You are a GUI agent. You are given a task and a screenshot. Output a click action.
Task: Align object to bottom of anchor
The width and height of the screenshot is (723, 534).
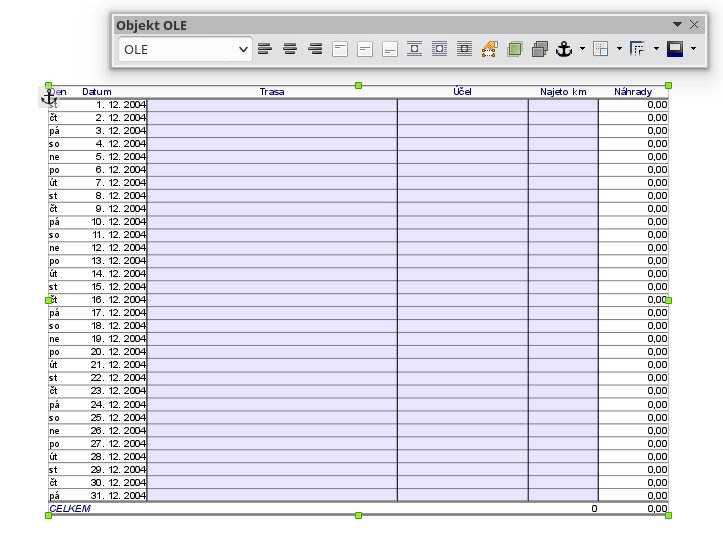click(x=390, y=49)
